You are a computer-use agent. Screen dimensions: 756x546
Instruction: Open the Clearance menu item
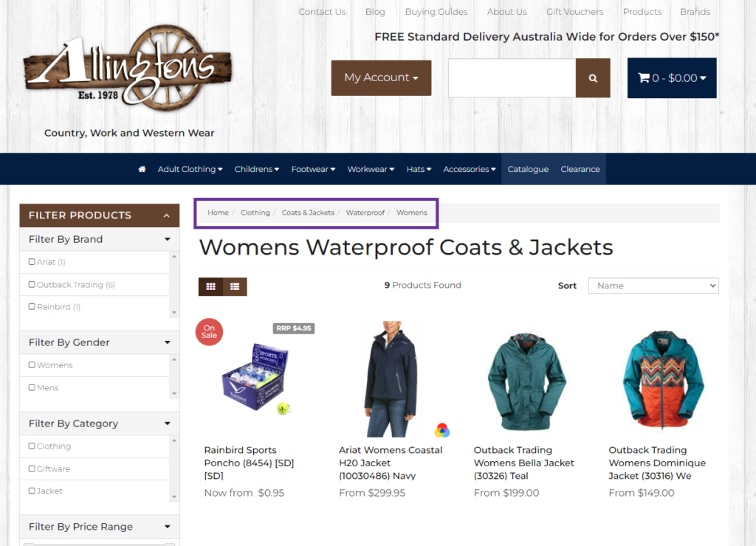point(580,169)
